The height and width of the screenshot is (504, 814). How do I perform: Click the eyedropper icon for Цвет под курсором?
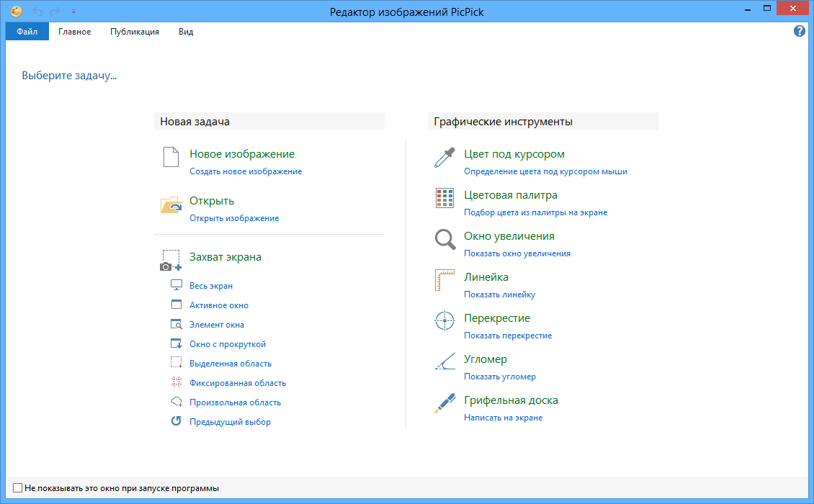(x=444, y=157)
